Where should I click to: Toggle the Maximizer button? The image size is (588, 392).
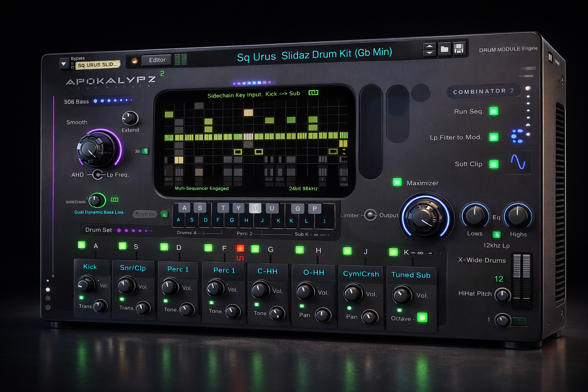pos(397,182)
